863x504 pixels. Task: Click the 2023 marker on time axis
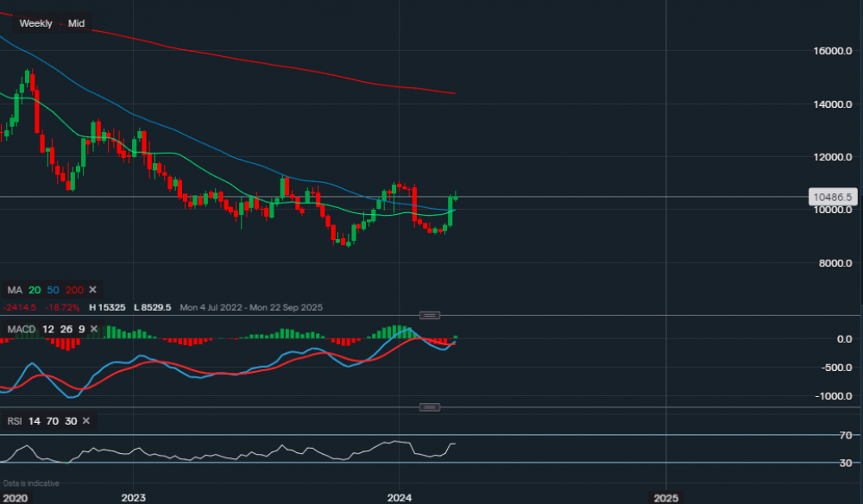click(x=133, y=498)
